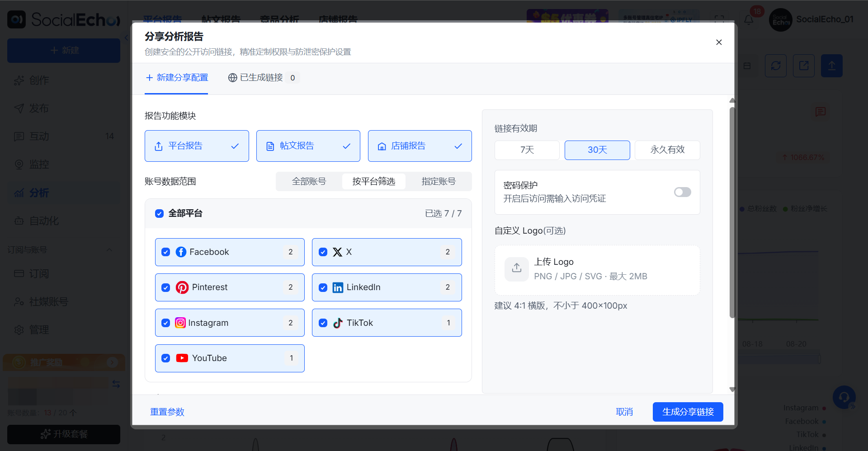Click the comment icon behind the dialog
Image resolution: width=868 pixels, height=451 pixels.
coord(821,112)
